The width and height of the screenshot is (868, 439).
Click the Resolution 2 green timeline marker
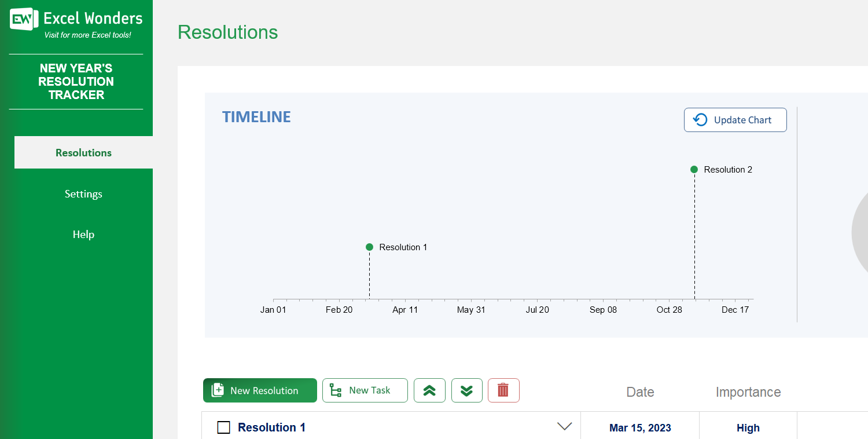(x=694, y=169)
